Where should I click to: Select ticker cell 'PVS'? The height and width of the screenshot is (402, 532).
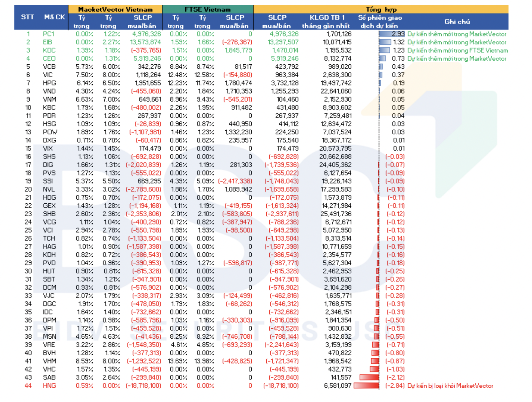pyautogui.click(x=49, y=173)
